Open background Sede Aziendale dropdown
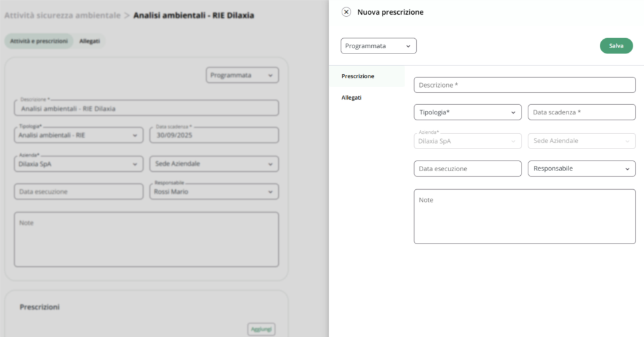 [214, 164]
